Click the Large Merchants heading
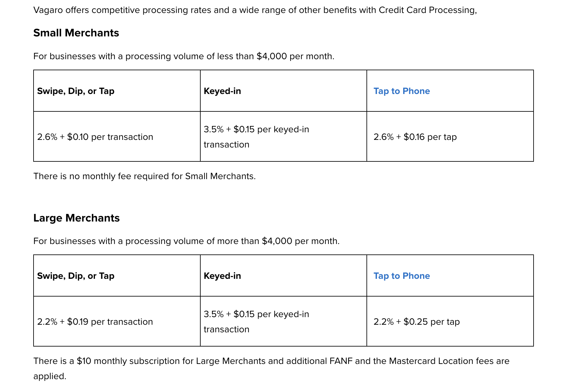The height and width of the screenshot is (388, 588). [x=76, y=218]
